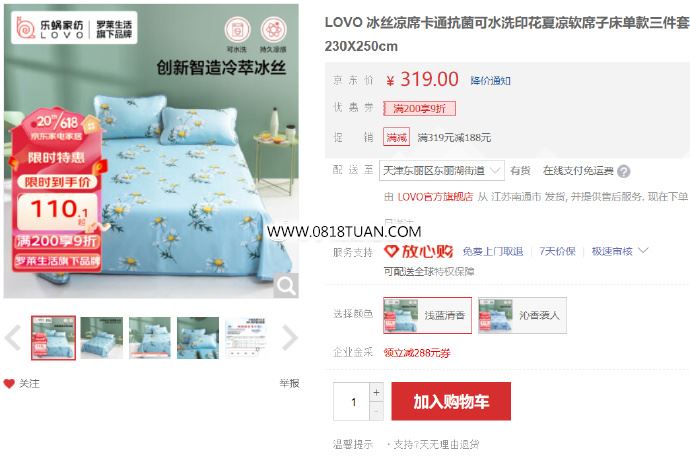Screen dimensions: 690x464
Task: Click the 可水洗 washable icon on image
Action: click(x=237, y=30)
